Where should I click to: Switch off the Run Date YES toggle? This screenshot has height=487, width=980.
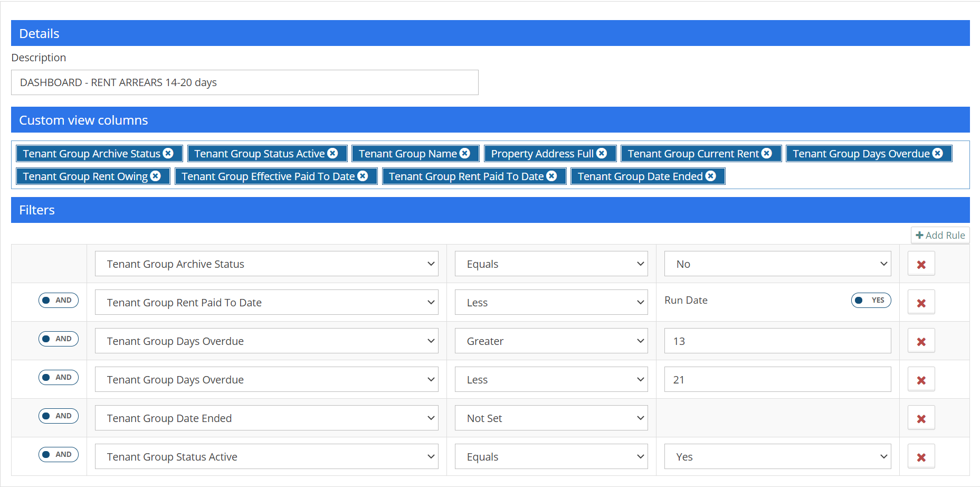[x=871, y=300]
